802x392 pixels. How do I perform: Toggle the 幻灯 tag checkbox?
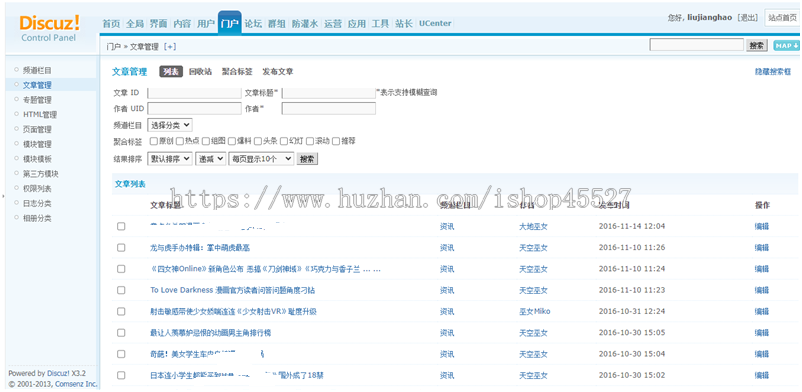pyautogui.click(x=284, y=141)
